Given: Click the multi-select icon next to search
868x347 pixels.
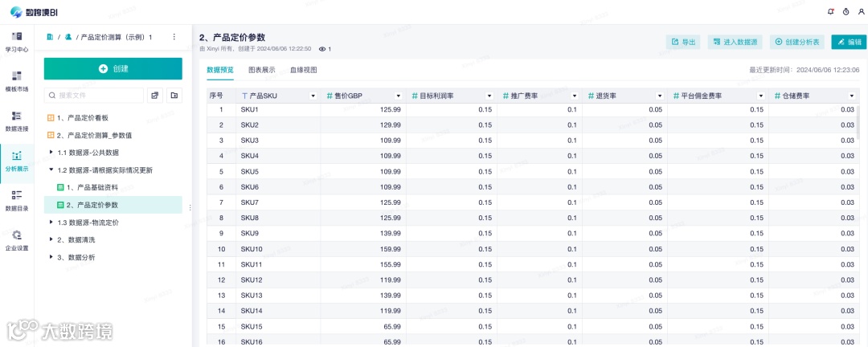Looking at the screenshot, I should click(x=154, y=96).
